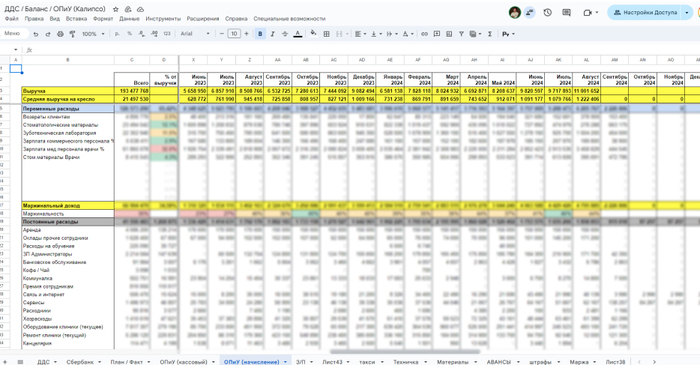Open the Файл menu

pyautogui.click(x=12, y=19)
